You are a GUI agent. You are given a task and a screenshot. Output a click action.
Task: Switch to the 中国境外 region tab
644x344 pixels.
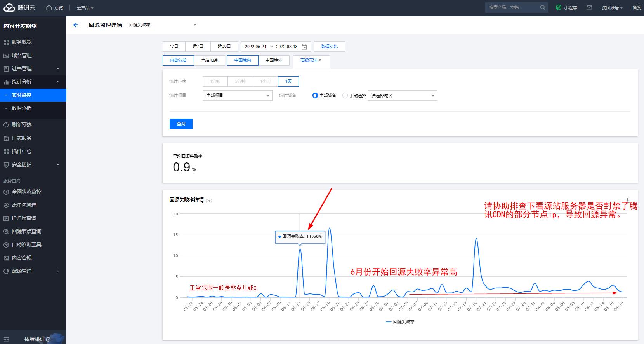pyautogui.click(x=274, y=60)
